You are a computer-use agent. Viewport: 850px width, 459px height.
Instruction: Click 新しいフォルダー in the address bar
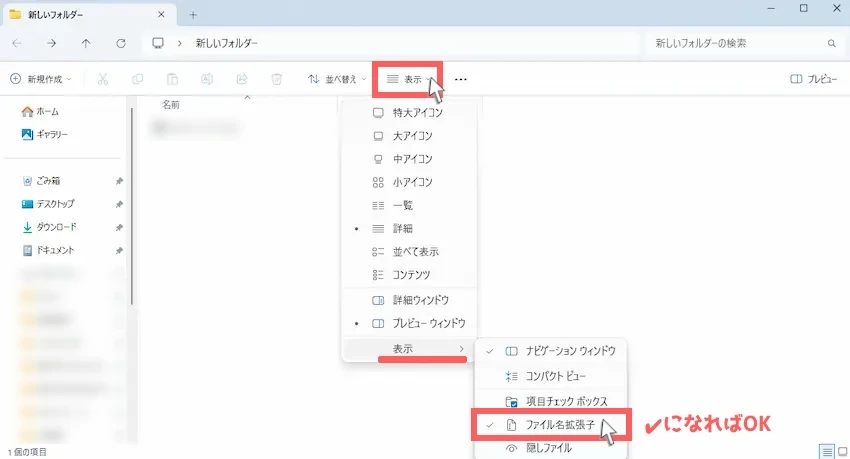[x=227, y=43]
